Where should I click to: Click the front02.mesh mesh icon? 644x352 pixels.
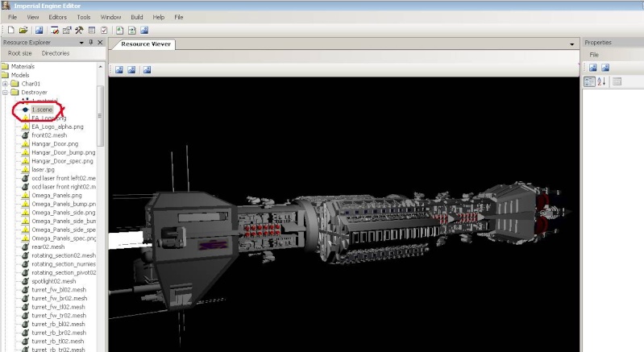25,135
